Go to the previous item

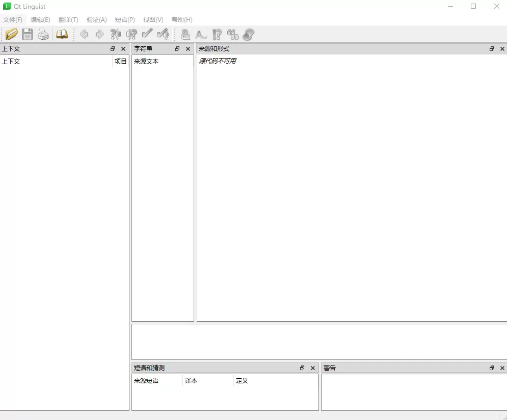(84, 34)
